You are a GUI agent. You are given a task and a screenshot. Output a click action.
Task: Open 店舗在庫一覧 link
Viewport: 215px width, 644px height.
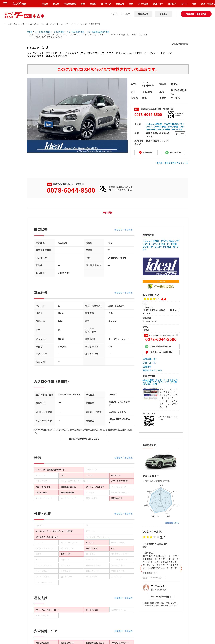149,359
